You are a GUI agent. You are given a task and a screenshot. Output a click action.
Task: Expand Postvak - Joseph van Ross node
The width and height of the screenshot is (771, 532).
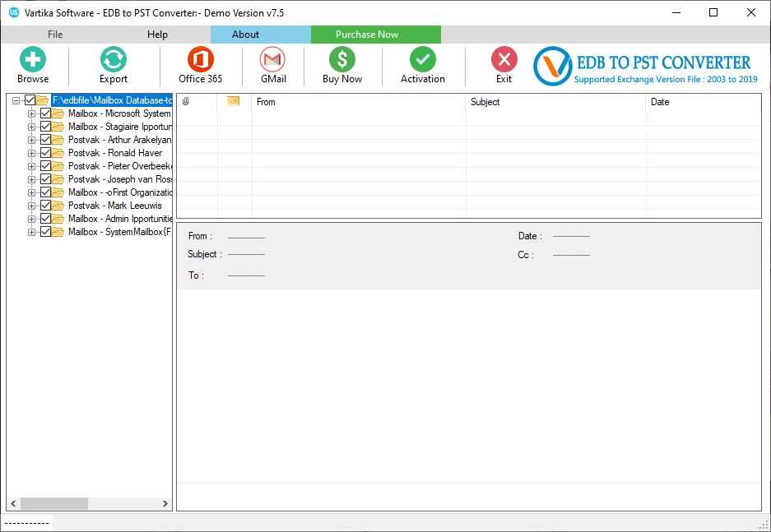pos(32,180)
